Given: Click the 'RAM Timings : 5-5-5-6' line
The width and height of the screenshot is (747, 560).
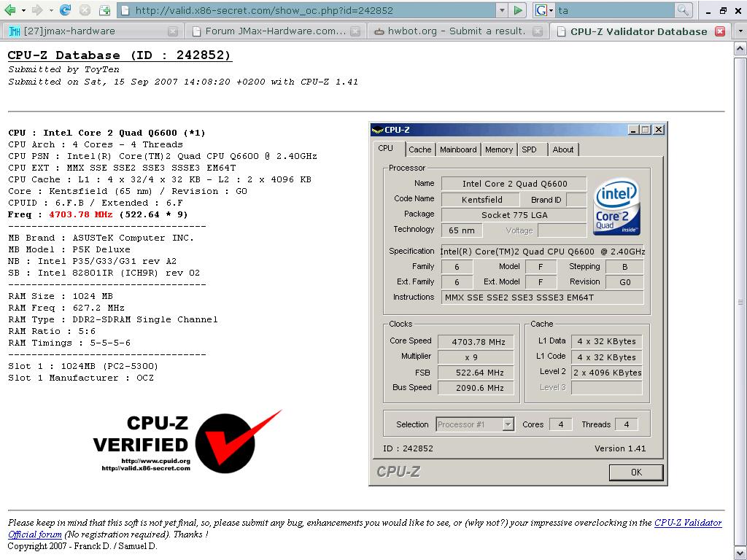Looking at the screenshot, I should [x=69, y=343].
